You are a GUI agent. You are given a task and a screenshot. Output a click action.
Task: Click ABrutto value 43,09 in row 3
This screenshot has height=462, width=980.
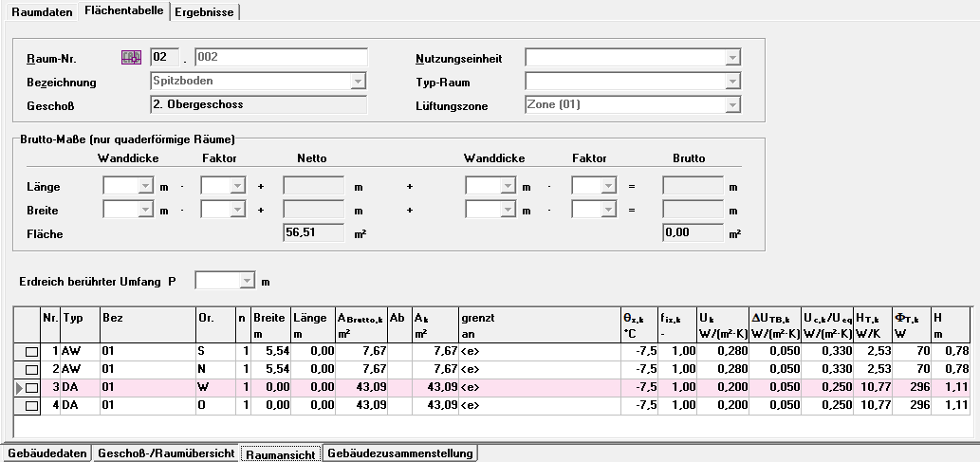[x=361, y=388]
